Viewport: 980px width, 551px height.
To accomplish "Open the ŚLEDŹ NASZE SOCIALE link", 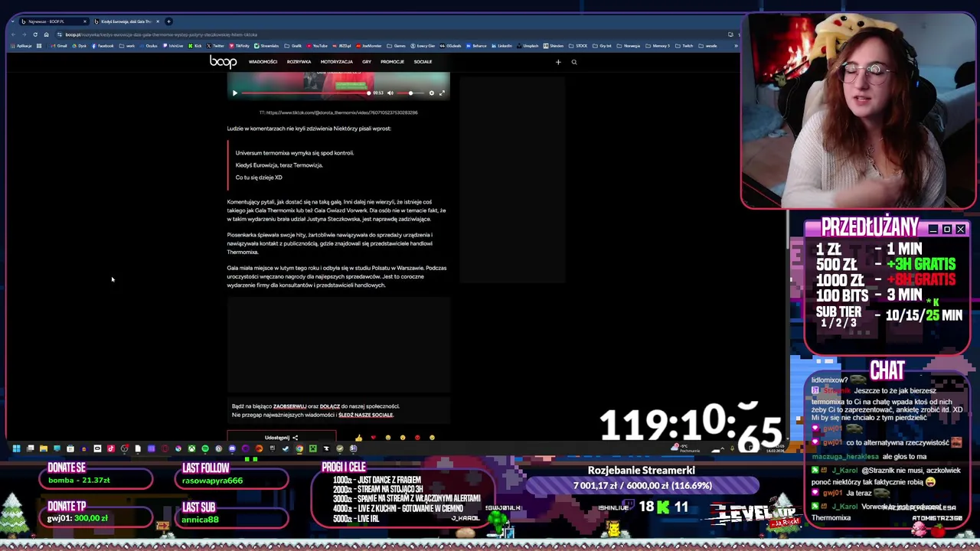I will (365, 415).
